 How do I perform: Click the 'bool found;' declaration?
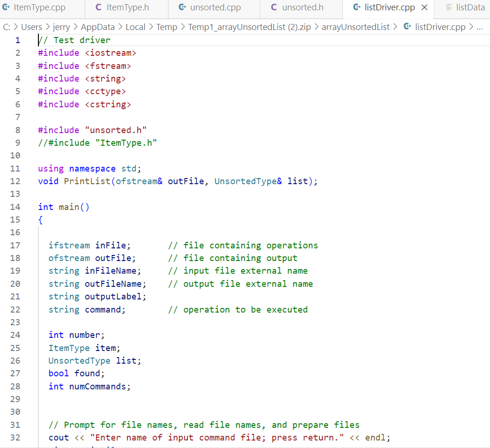(x=76, y=373)
